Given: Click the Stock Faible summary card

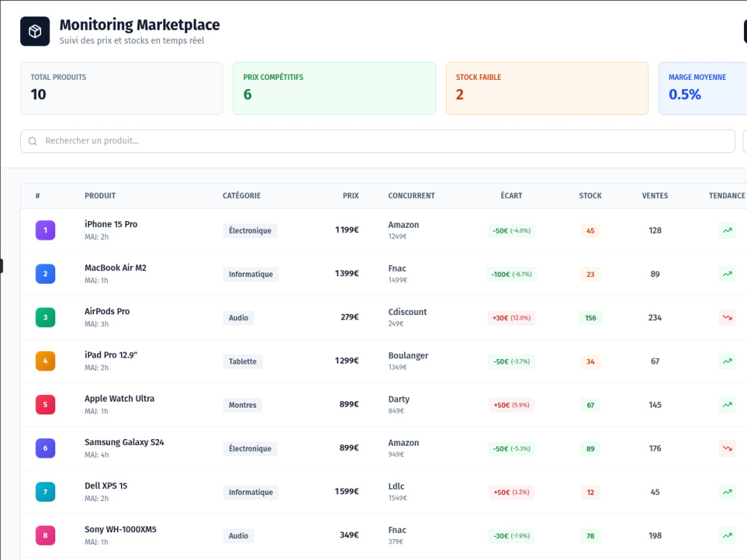Looking at the screenshot, I should (x=547, y=89).
